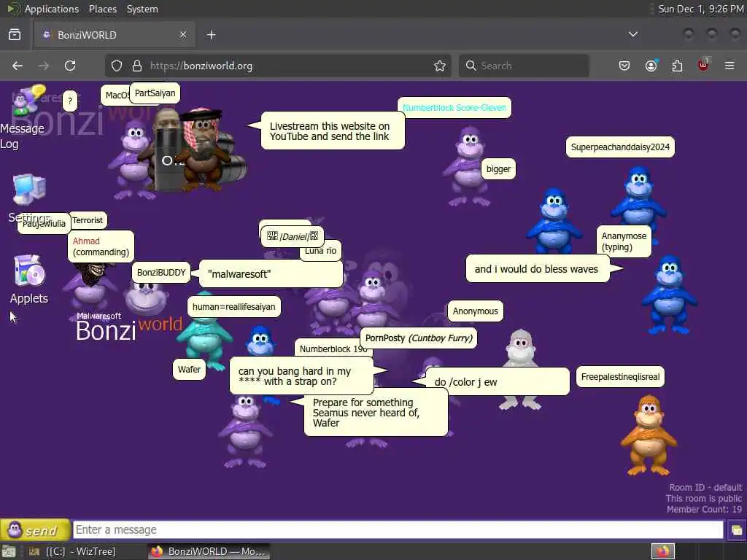This screenshot has height=560, width=747.
Task: Open the Extensions puzzle icon
Action: tap(677, 66)
